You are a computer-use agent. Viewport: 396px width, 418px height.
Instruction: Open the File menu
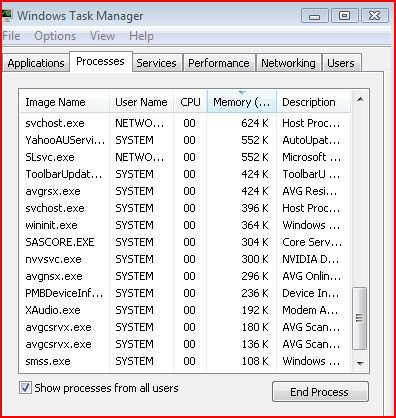click(11, 36)
